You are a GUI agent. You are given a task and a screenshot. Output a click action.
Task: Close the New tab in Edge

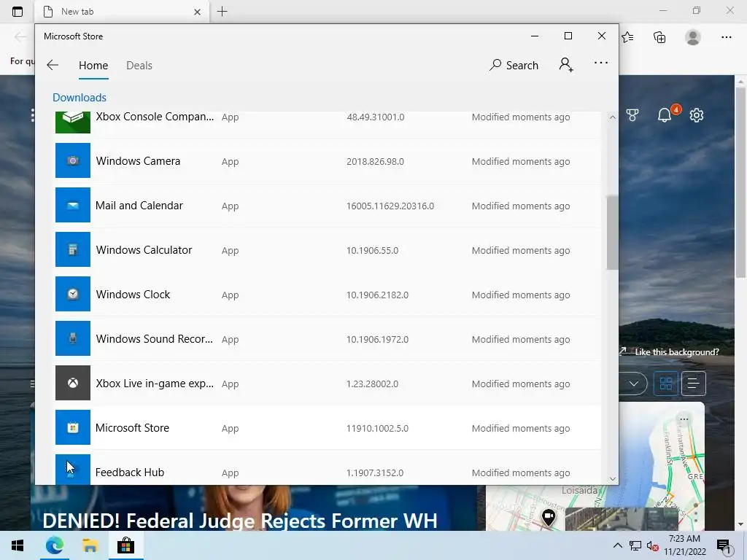pyautogui.click(x=197, y=12)
